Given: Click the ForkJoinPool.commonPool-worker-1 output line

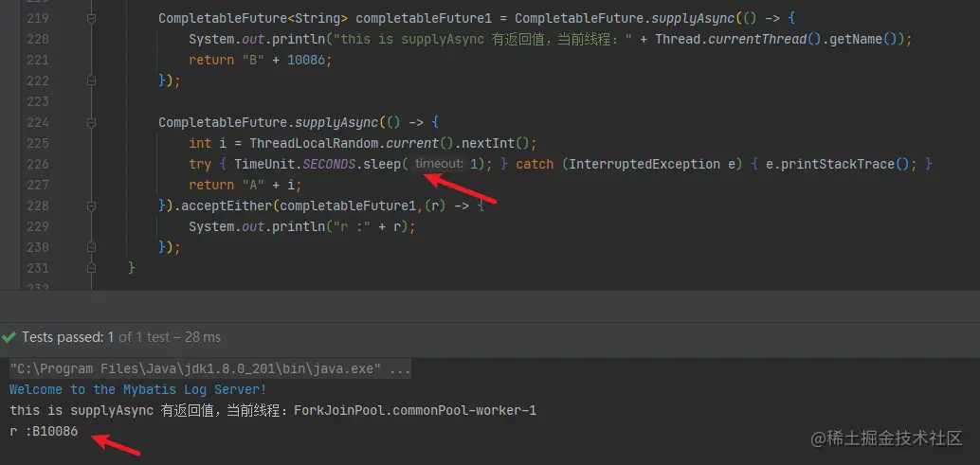Looking at the screenshot, I should point(273,411).
